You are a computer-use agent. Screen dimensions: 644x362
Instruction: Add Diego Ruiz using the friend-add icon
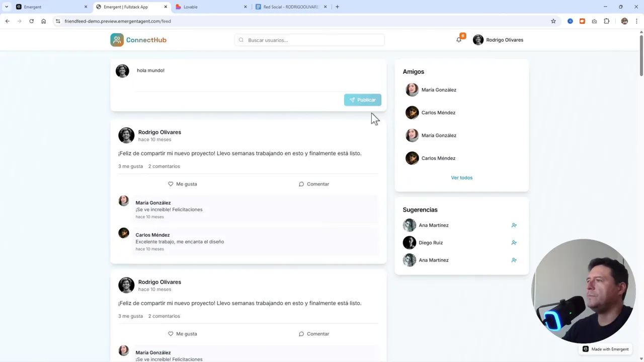[514, 242]
